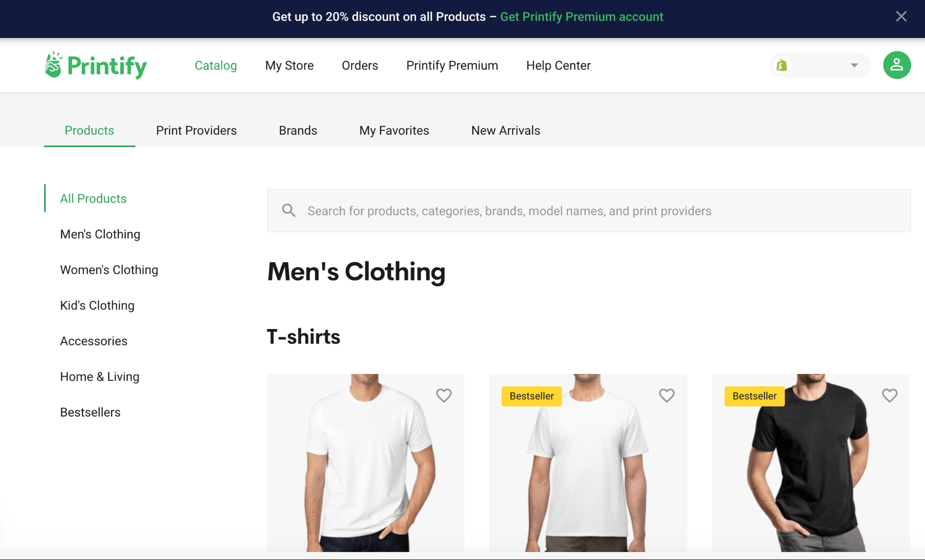The image size is (925, 560).
Task: Switch to the Print Providers tab
Action: pyautogui.click(x=196, y=131)
